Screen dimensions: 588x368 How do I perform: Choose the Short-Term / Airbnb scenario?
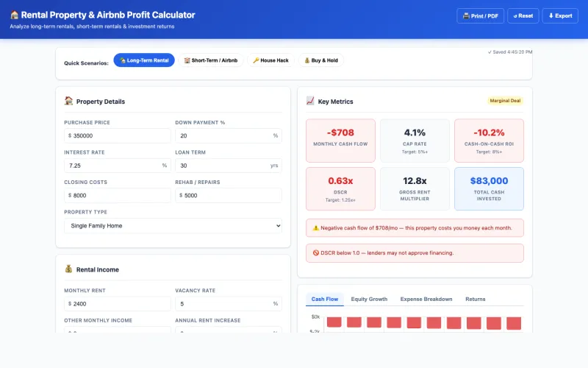click(x=210, y=60)
